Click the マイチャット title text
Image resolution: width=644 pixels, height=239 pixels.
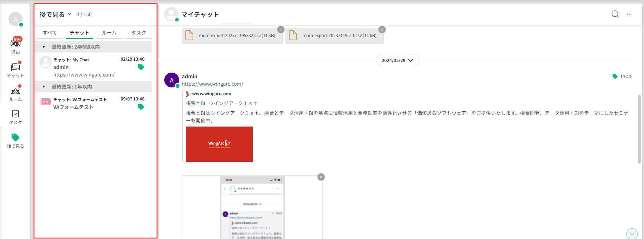point(200,14)
